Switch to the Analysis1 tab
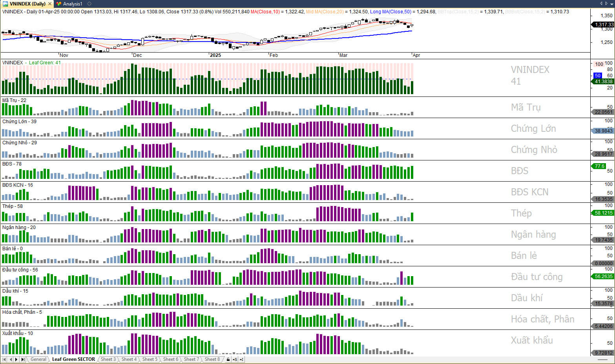Image resolution: width=615 pixels, height=364 pixels. 73,4
